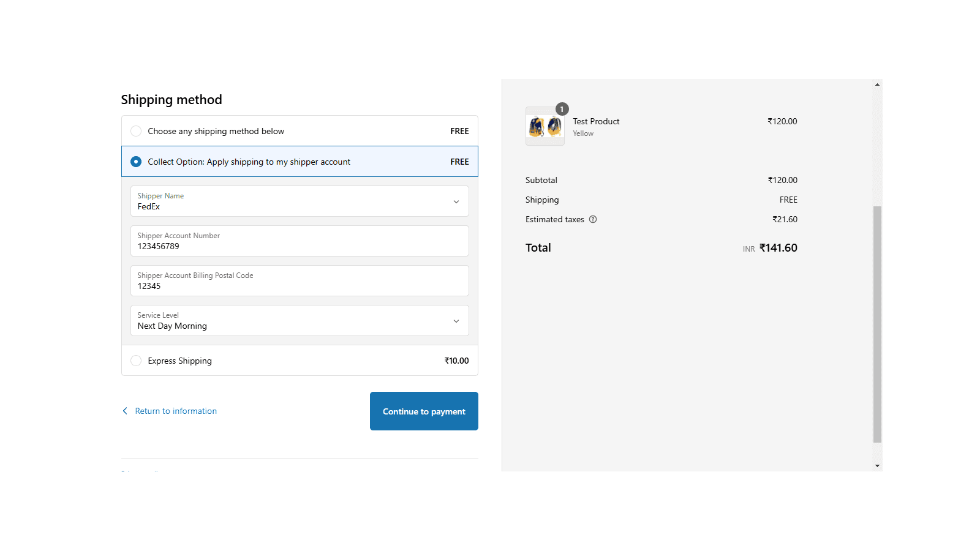This screenshot has width=980, height=551.
Task: Click the scrollbar down arrow
Action: (877, 466)
